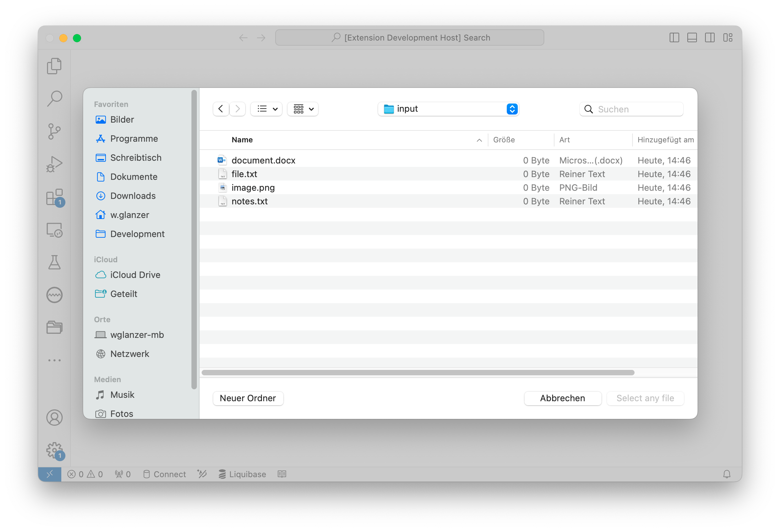Toggle secondary side bar layout button

click(710, 37)
